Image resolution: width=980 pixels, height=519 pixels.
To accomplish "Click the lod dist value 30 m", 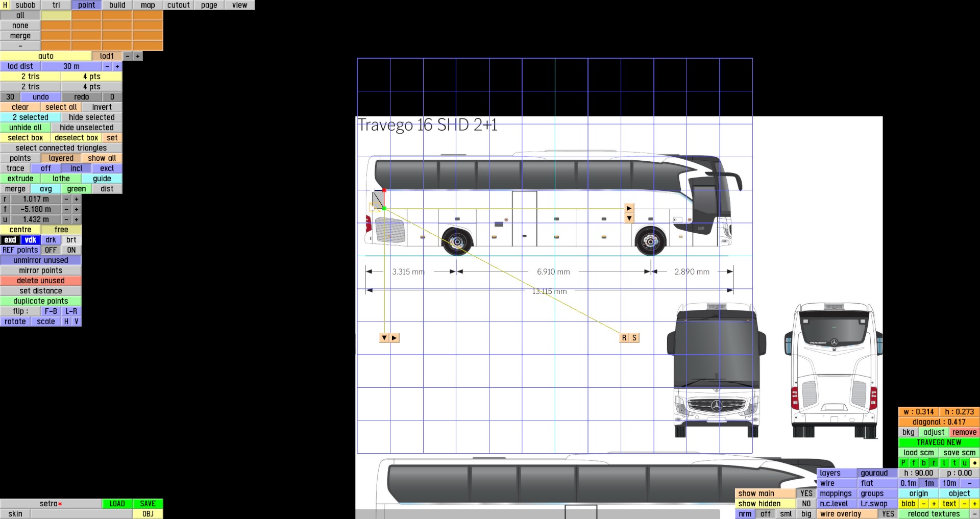I will click(x=71, y=66).
